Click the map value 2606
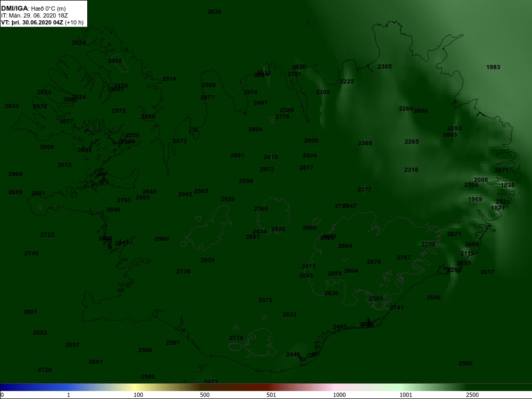Screen dimensions: 532x399 pyautogui.click(x=421, y=111)
